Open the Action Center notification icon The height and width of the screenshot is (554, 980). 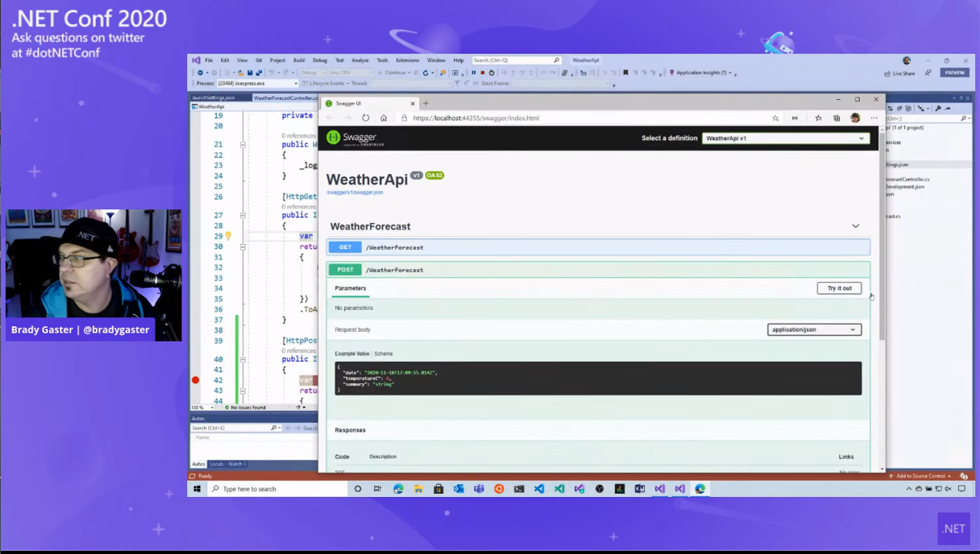pyautogui.click(x=961, y=489)
